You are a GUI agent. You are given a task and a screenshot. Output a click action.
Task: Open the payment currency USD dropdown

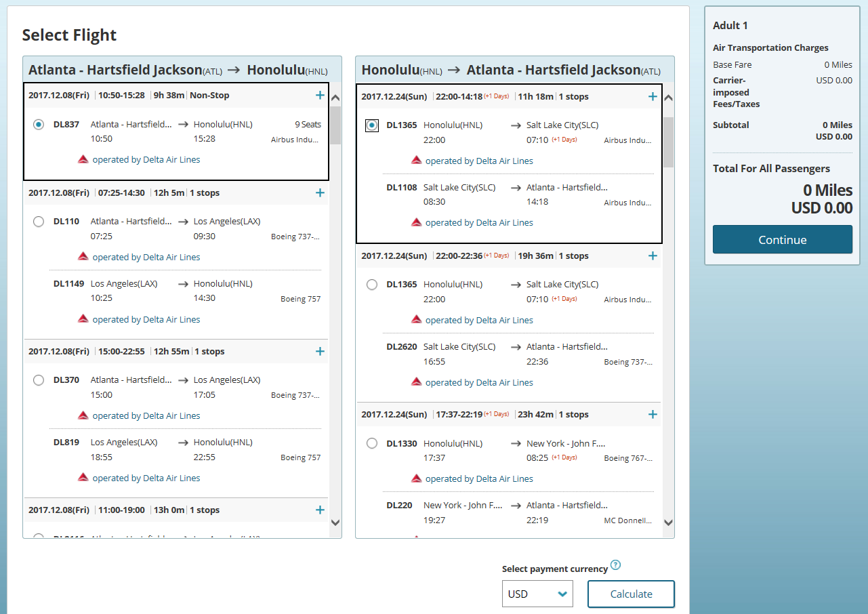point(537,594)
